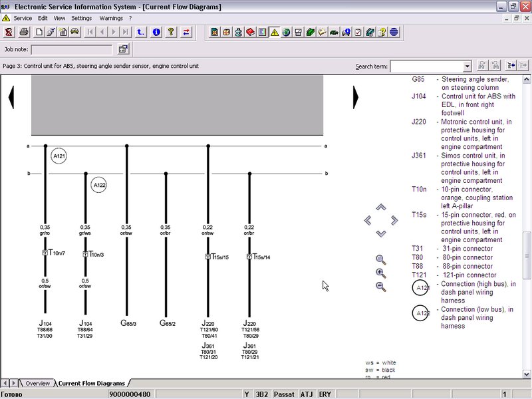Click the blue 't..' toolbar icon
Viewport: 532px width, 399px height.
point(140,32)
